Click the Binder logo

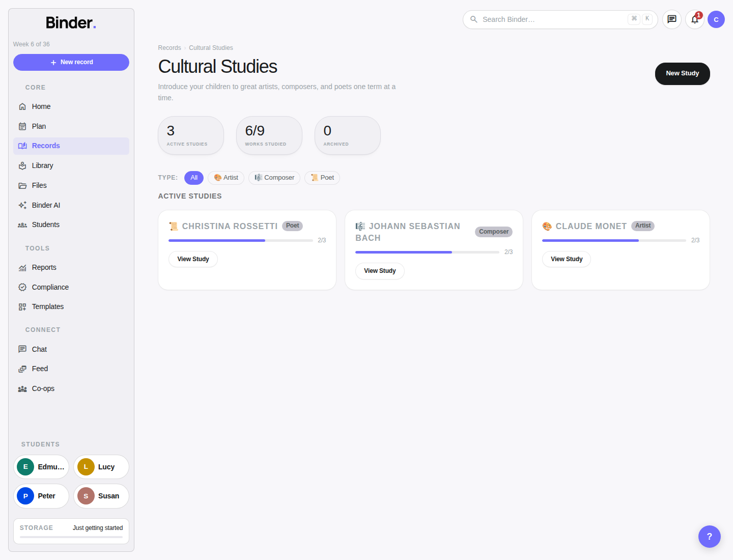click(x=71, y=23)
